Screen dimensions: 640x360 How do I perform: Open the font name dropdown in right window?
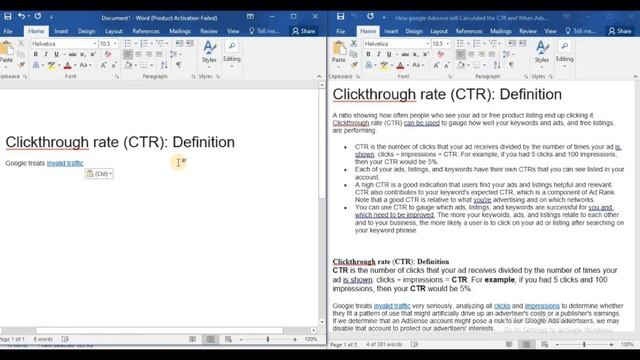[x=427, y=43]
